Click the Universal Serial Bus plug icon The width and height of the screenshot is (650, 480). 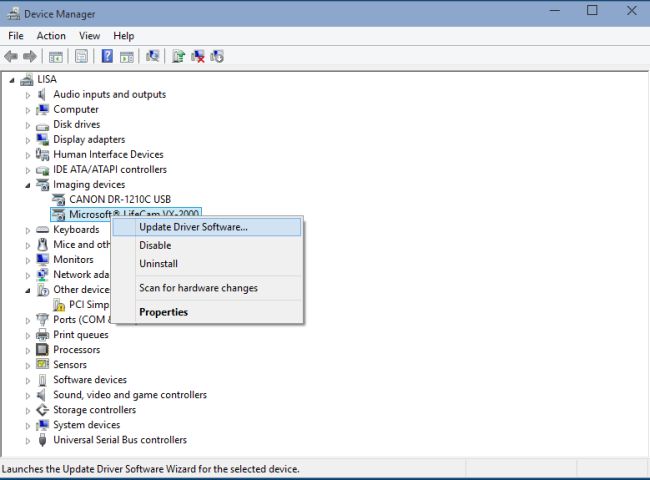pyautogui.click(x=42, y=440)
